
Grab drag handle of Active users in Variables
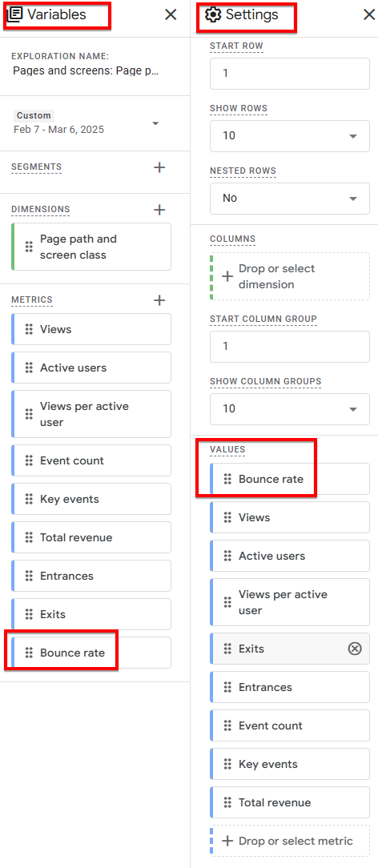pyautogui.click(x=30, y=368)
